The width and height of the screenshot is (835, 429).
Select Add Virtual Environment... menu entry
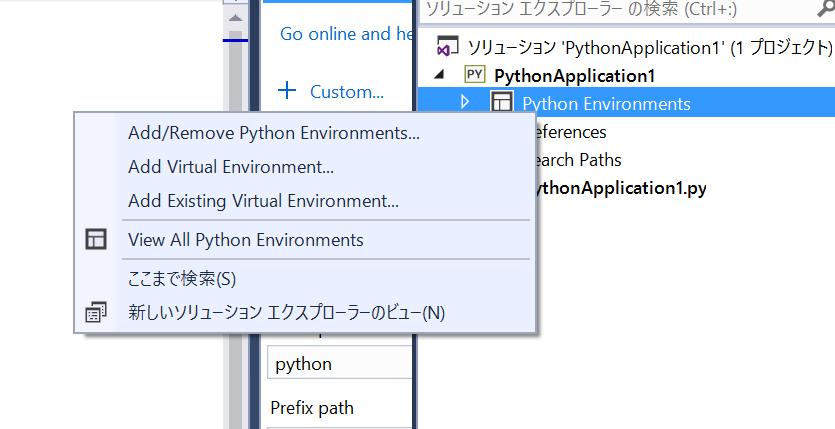click(x=231, y=167)
